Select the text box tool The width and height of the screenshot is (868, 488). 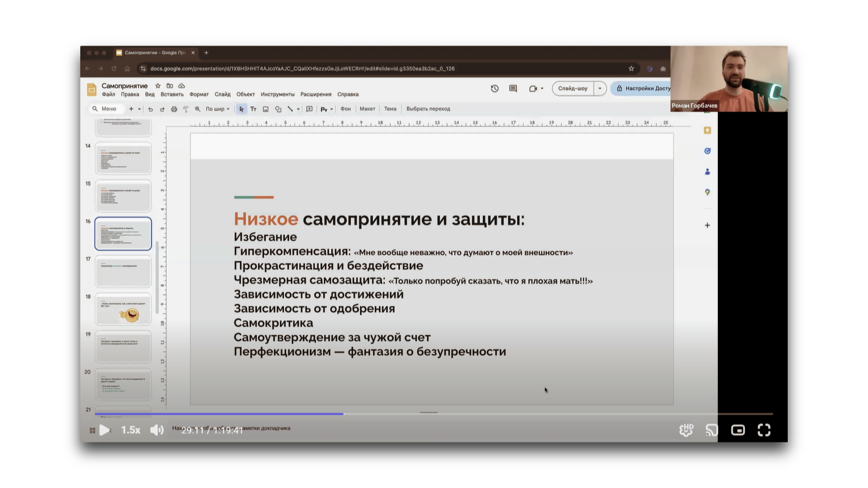pos(253,109)
